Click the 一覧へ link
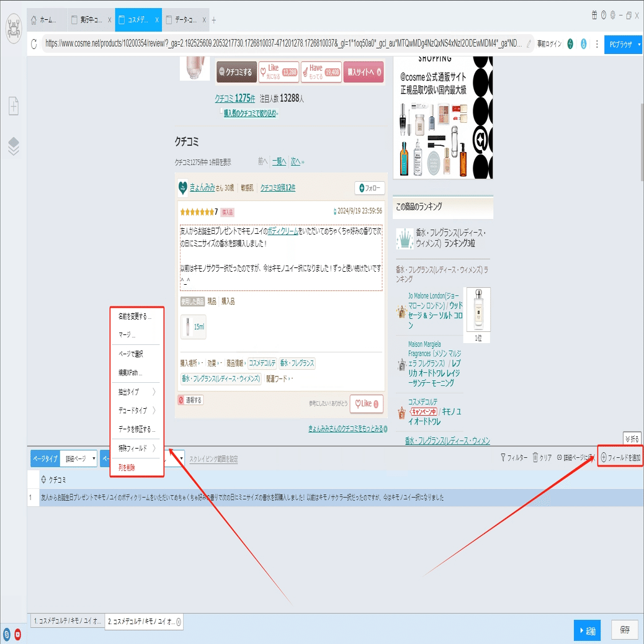 tap(279, 161)
